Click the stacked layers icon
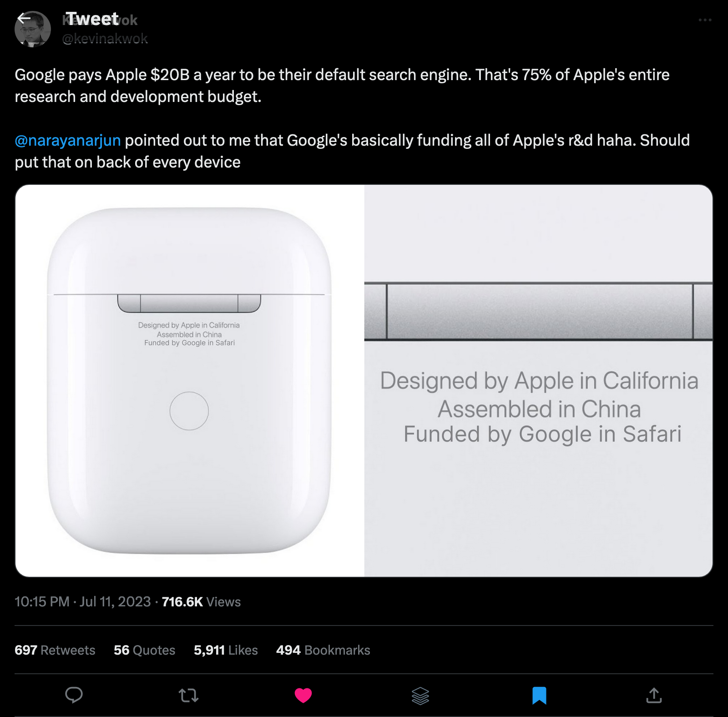Image resolution: width=728 pixels, height=717 pixels. (x=420, y=695)
